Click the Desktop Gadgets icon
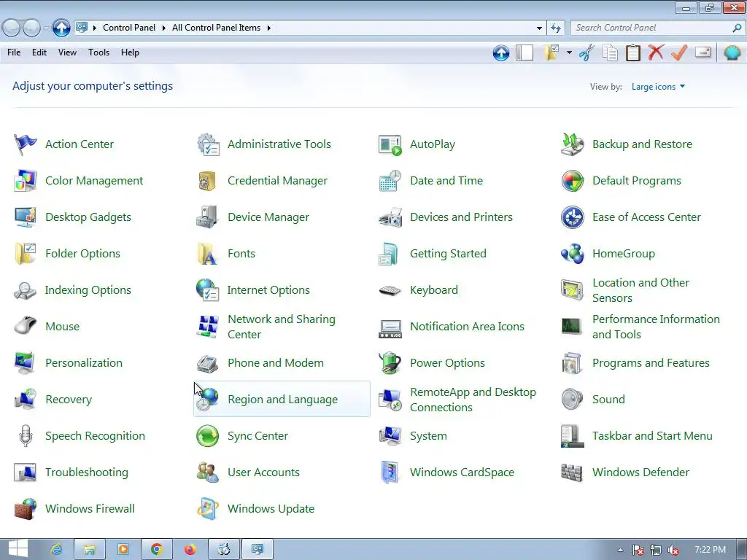Screen dimensions: 747x560 26,217
